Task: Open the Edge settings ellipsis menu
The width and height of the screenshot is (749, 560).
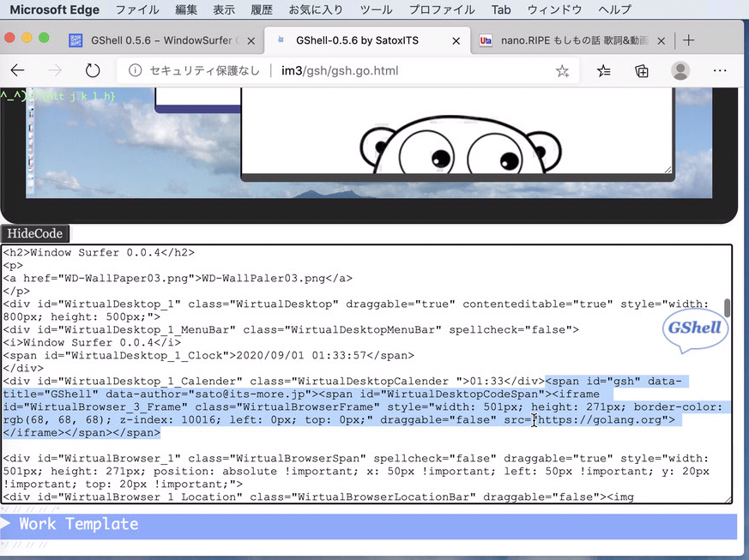Action: point(720,71)
